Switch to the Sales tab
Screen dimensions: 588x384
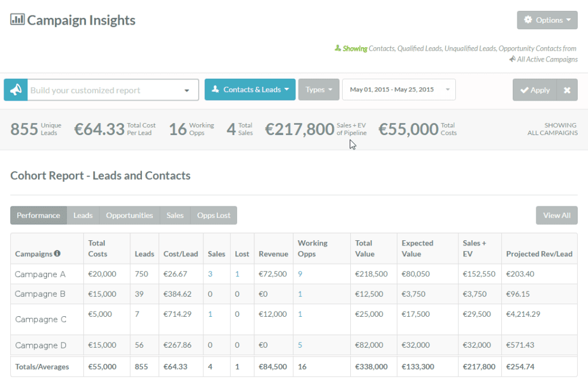pyautogui.click(x=175, y=215)
